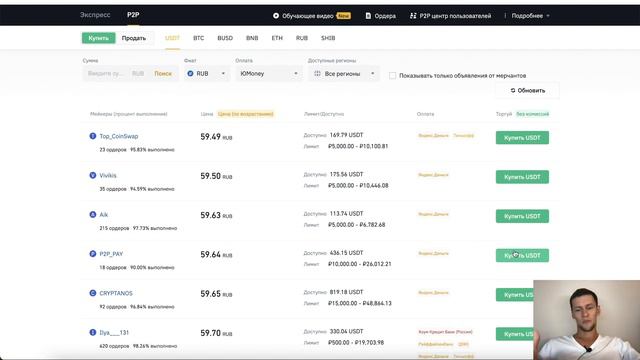Image resolution: width=640 pixels, height=360 pixels.
Task: Open the Top_CoinSwap maker profile link
Action: pyautogui.click(x=119, y=136)
